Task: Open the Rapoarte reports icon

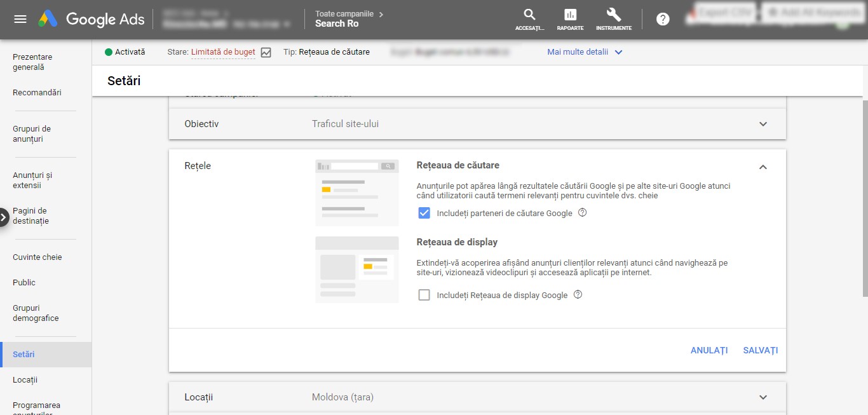Action: [x=570, y=15]
